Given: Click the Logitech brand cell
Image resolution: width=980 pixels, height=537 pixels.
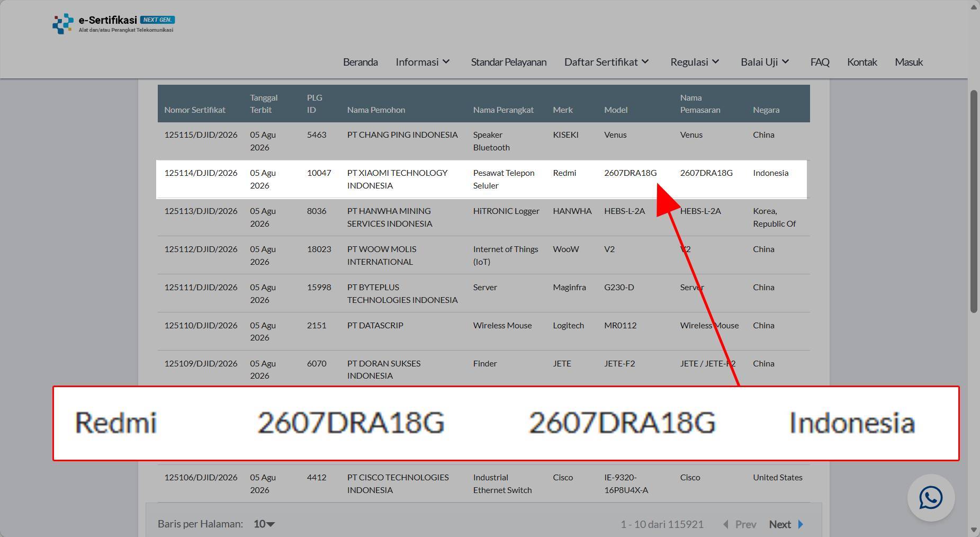Looking at the screenshot, I should pos(568,325).
